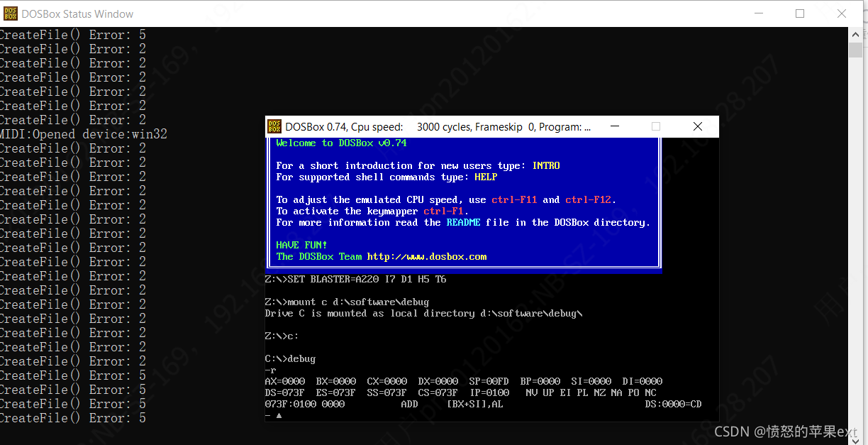The height and width of the screenshot is (445, 868).
Task: Click the MIDI:Opened device:win32 status line
Action: (83, 133)
